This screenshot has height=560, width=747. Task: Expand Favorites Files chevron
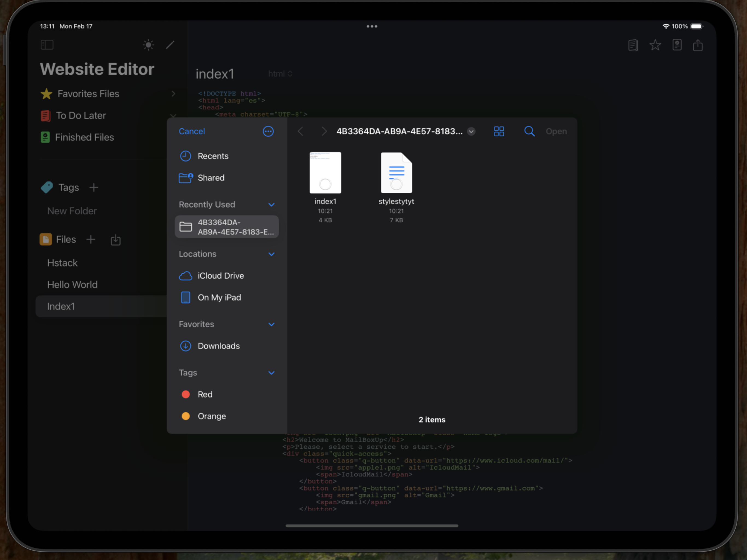point(173,94)
